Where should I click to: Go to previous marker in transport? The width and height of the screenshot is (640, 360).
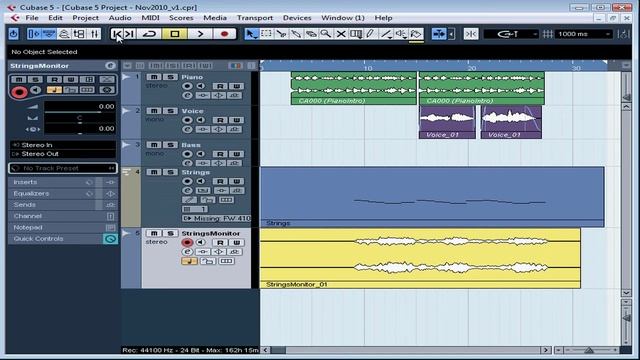pos(117,34)
